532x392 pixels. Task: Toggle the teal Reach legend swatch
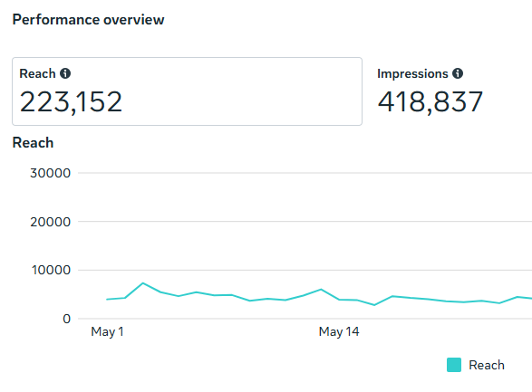454,365
